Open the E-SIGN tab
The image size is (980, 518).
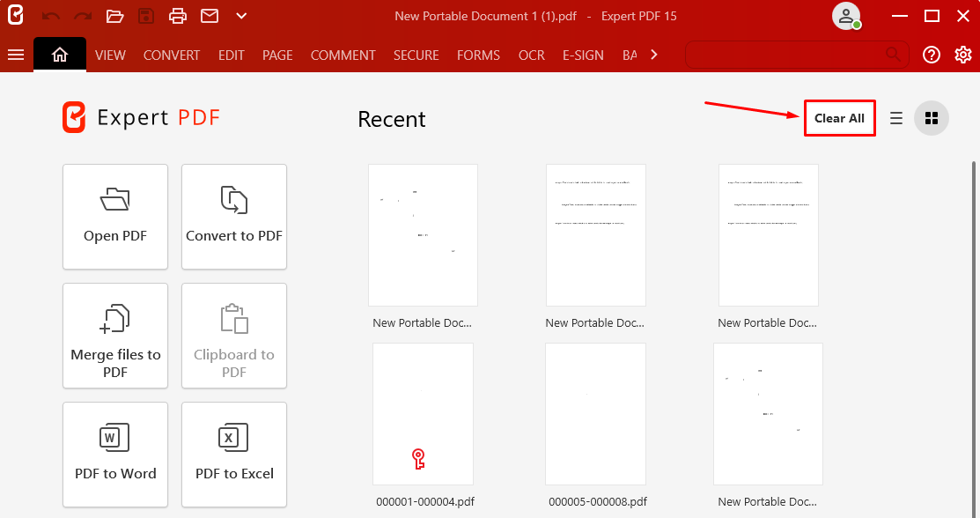[x=583, y=55]
